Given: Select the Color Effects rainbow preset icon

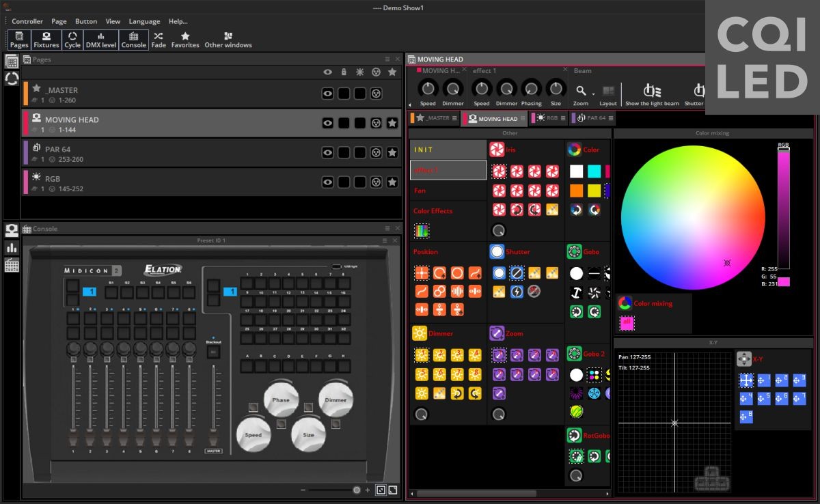Looking at the screenshot, I should tap(422, 231).
